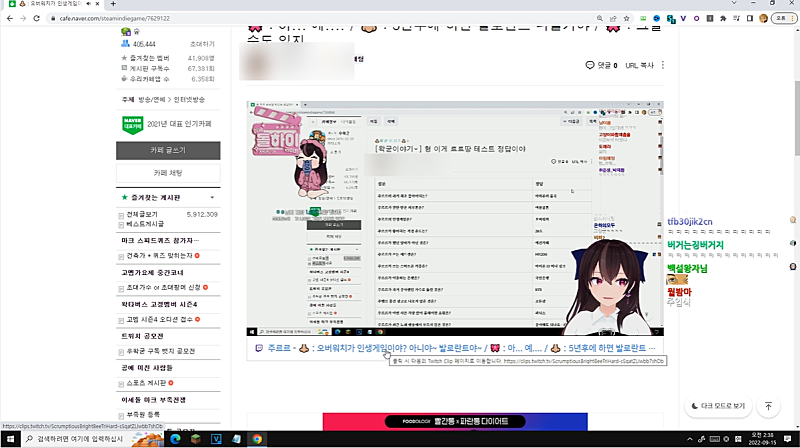
Task: Open the notepad app on taskbar
Action: tap(236, 439)
